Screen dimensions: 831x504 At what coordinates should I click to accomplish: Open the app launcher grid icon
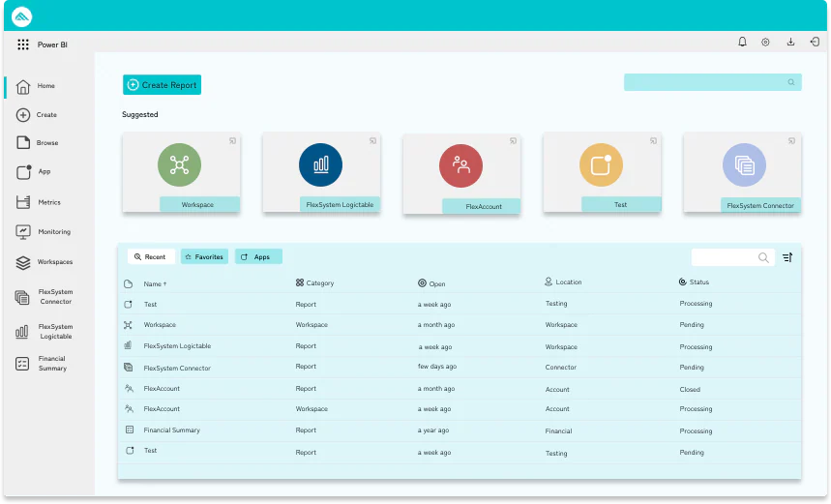(23, 44)
